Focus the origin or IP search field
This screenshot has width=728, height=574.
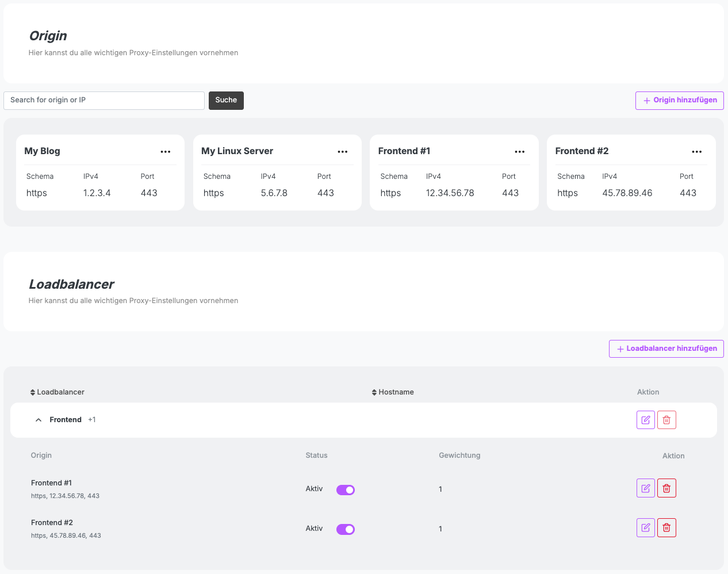coord(104,100)
